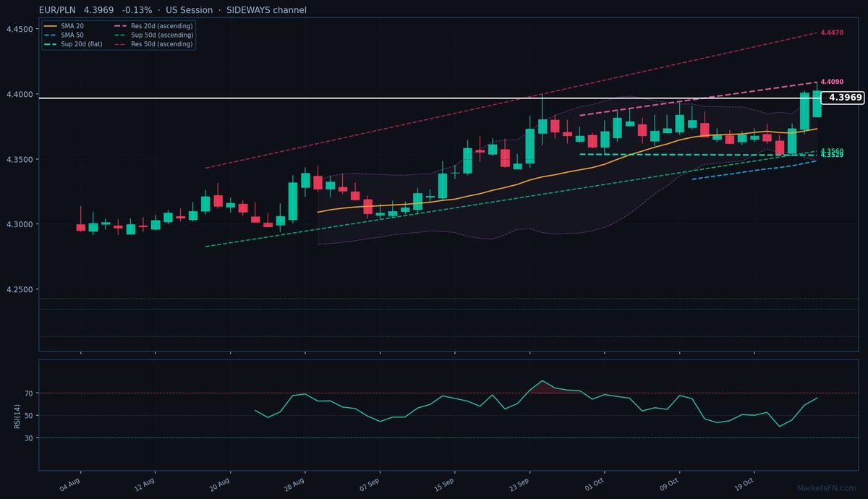Viewport: 868px width, 499px height.
Task: Click the 4.4470 resistance value label
Action: click(832, 33)
